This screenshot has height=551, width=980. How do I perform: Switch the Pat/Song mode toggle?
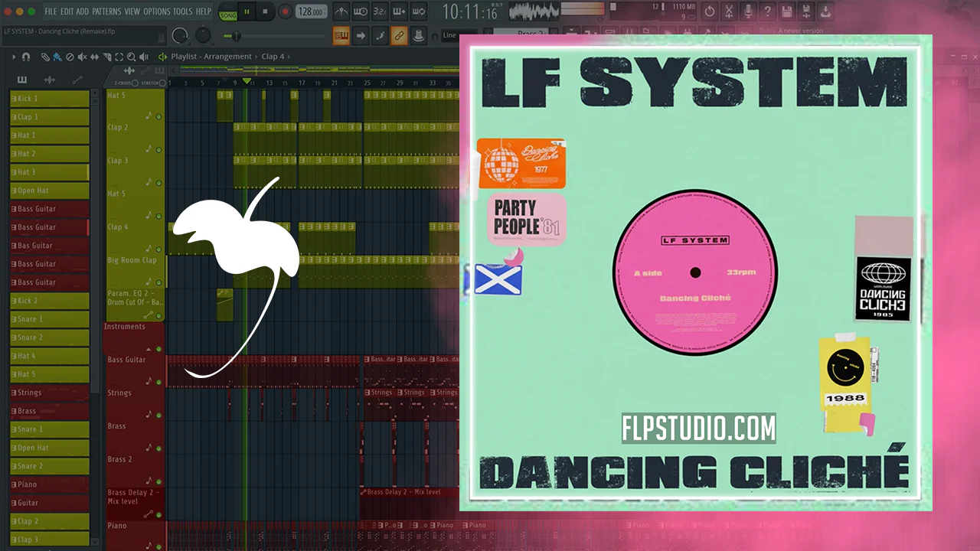[x=228, y=11]
